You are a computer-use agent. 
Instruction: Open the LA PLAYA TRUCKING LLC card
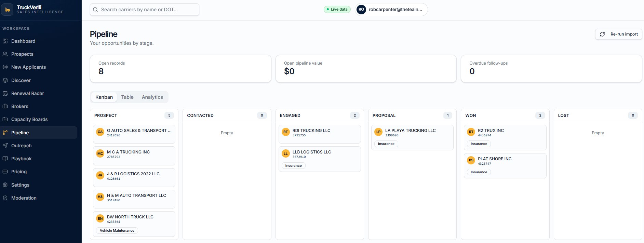click(412, 137)
